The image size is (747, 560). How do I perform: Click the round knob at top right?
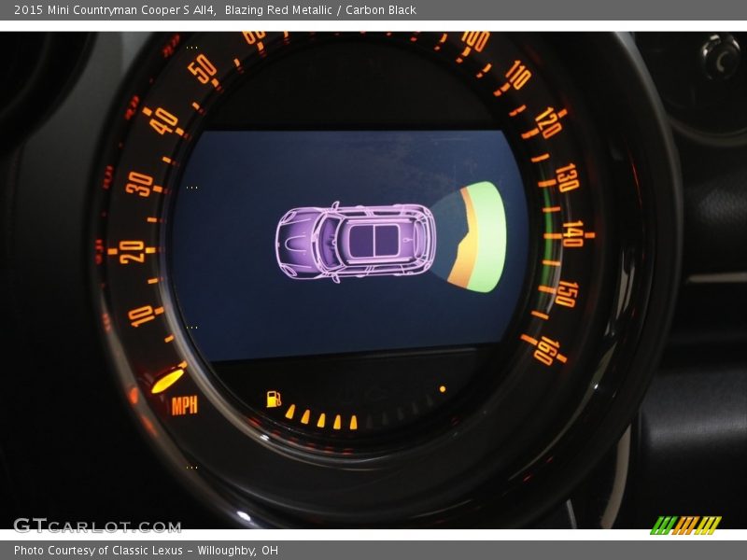[720, 57]
